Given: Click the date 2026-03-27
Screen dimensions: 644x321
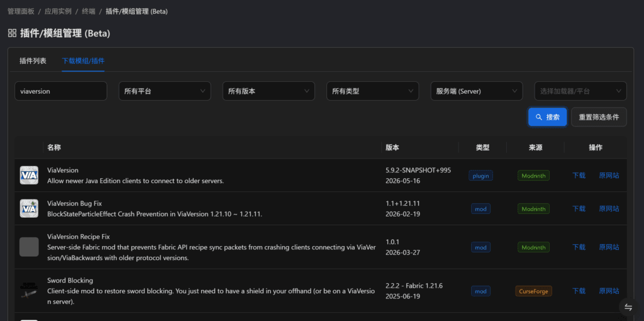Looking at the screenshot, I should coord(403,252).
